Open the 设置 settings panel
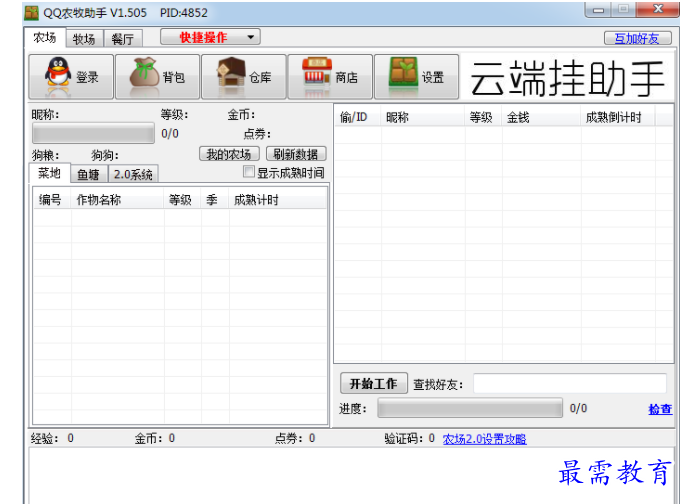Viewport: 680px width, 504px height. pos(416,77)
